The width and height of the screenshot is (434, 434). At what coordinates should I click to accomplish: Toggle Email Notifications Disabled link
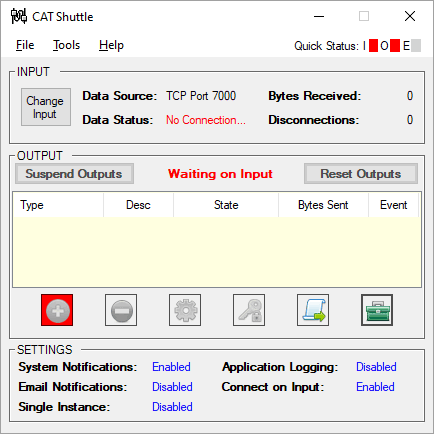pyautogui.click(x=172, y=387)
